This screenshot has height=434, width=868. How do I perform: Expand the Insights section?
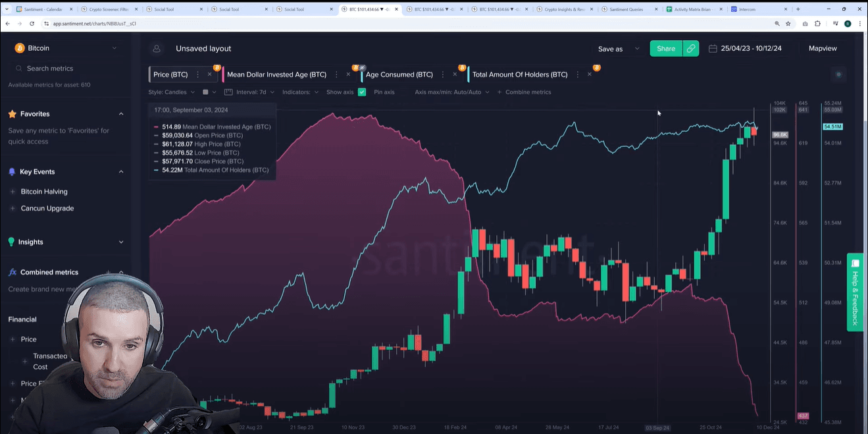click(x=121, y=242)
